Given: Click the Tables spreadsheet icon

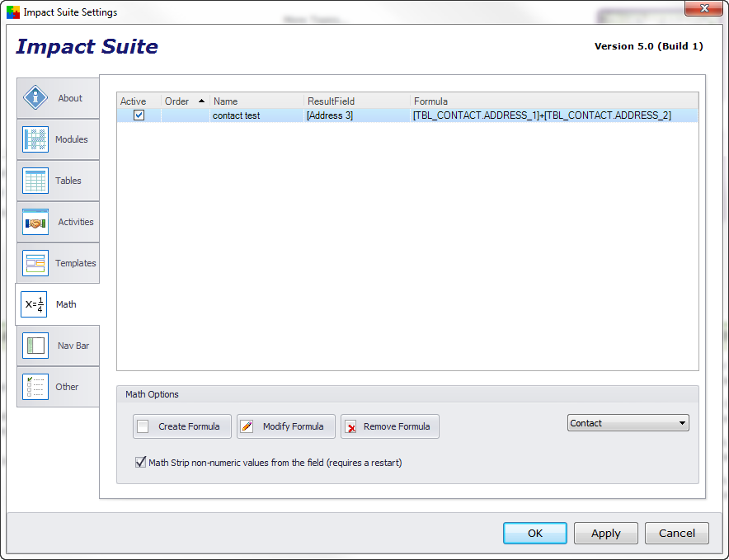Looking at the screenshot, I should 35,181.
